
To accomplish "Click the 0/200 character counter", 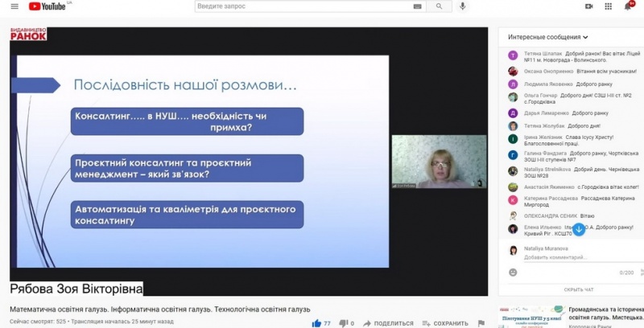I will (x=626, y=273).
